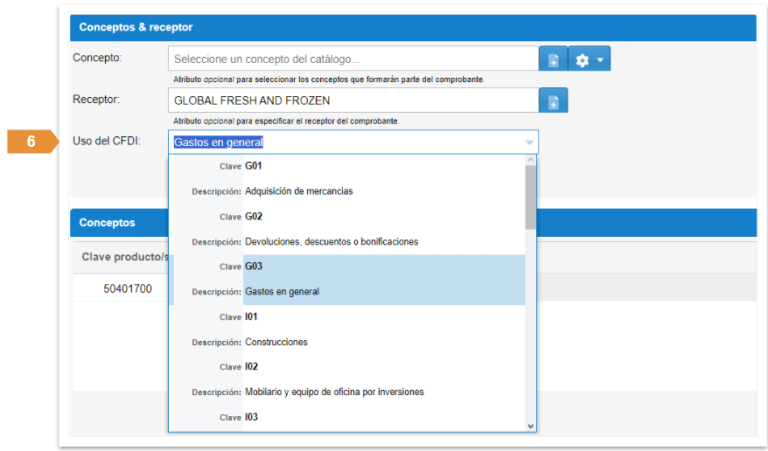Click the Concepto catalog search field
Image resolution: width=768 pixels, height=451 pixels.
pos(353,60)
